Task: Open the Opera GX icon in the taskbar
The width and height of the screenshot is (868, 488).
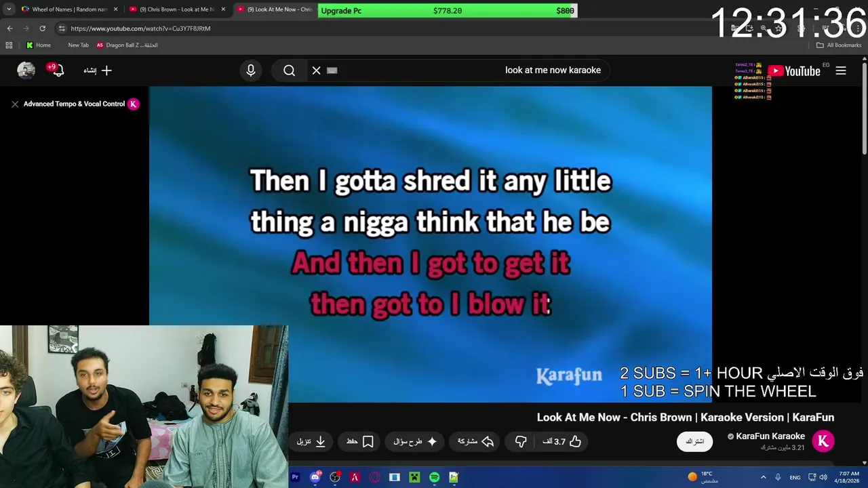Action: pos(374,477)
